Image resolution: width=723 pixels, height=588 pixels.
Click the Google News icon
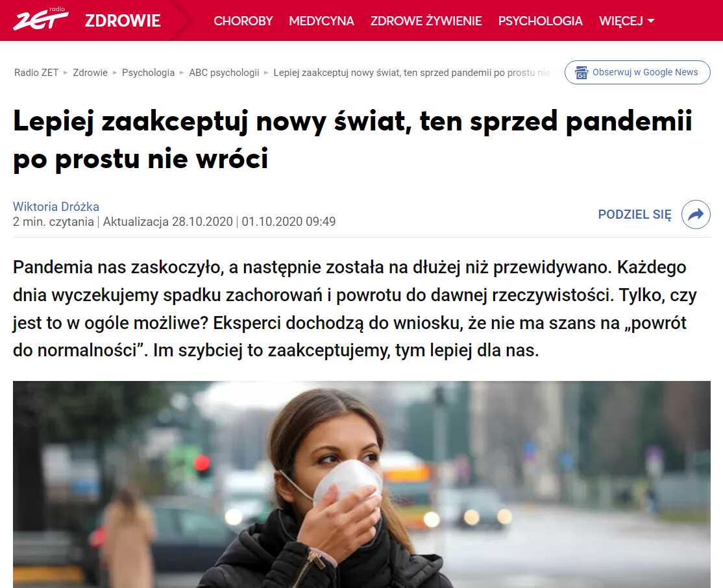[582, 73]
